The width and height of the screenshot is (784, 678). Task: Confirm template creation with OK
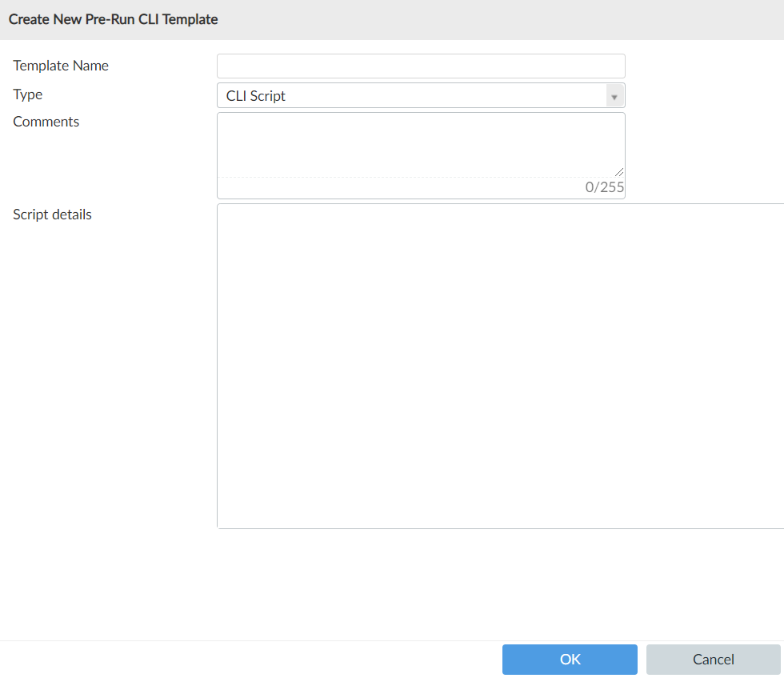[570, 660]
